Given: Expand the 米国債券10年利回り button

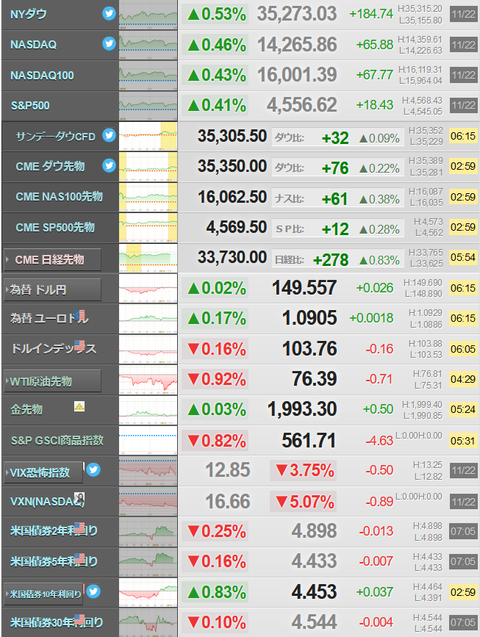Looking at the screenshot, I should [43, 594].
